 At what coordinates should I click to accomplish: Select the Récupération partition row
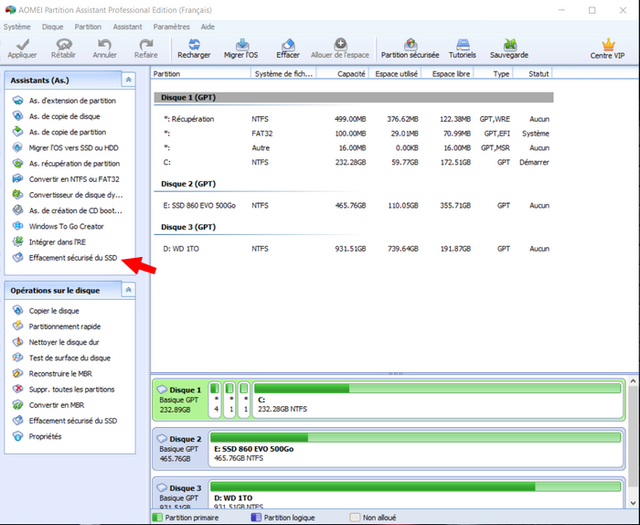[x=353, y=119]
